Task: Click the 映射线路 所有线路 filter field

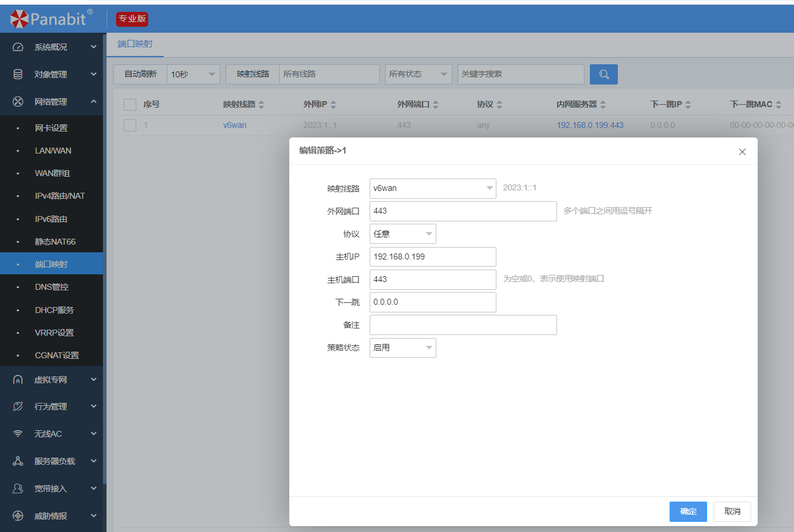Action: click(x=329, y=74)
